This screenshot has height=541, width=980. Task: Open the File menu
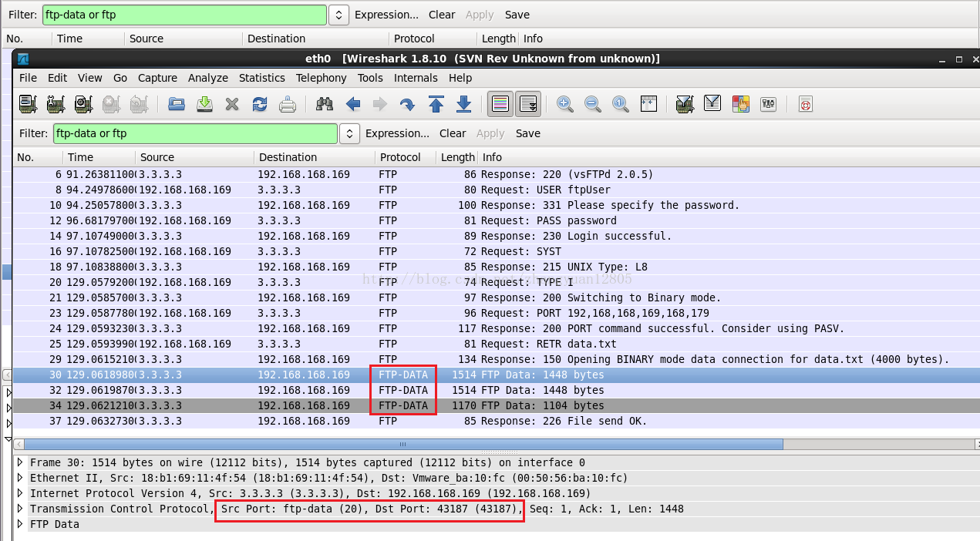coord(28,78)
